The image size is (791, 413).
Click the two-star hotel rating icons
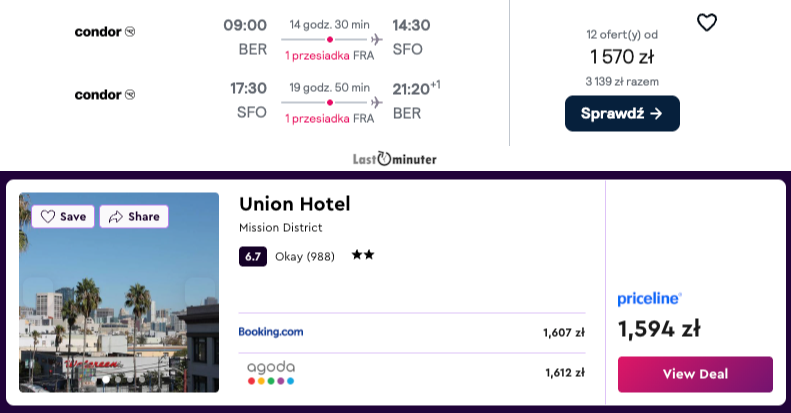click(x=363, y=255)
